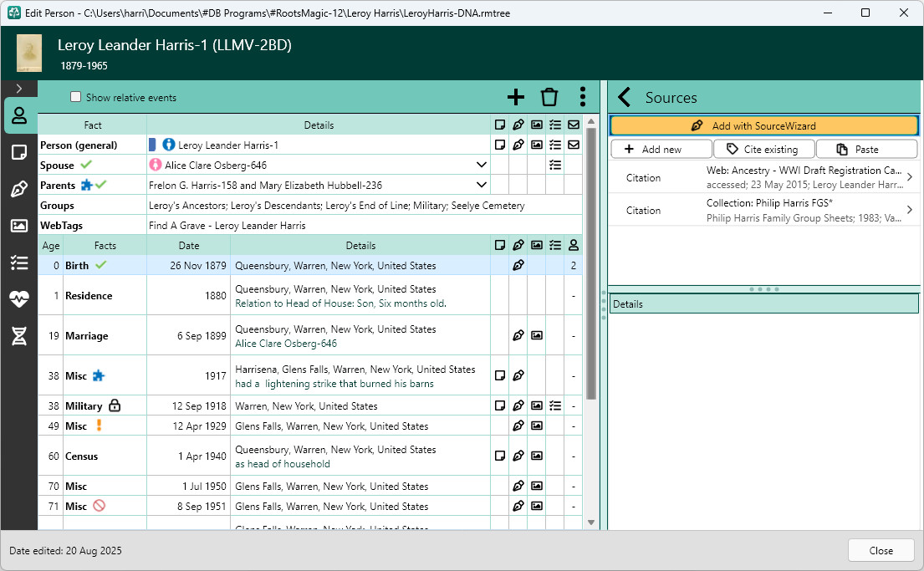
Task: Select the Notes icon in left sidebar
Action: pyautogui.click(x=19, y=153)
